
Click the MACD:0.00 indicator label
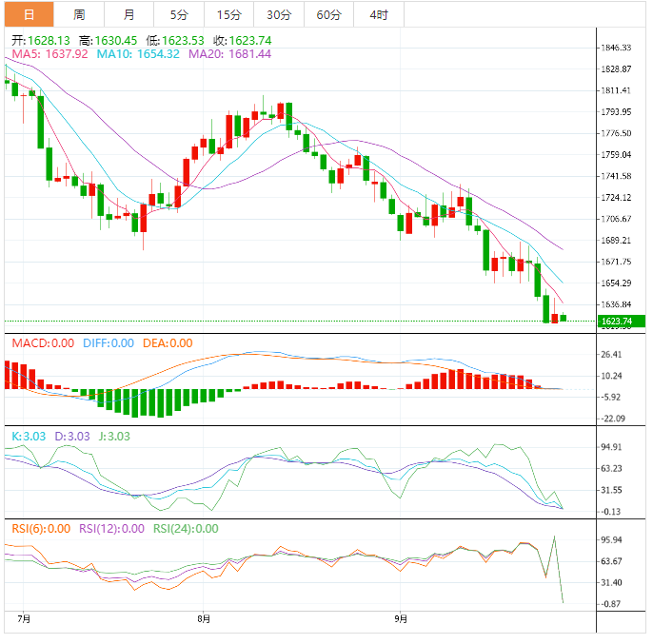click(x=43, y=343)
